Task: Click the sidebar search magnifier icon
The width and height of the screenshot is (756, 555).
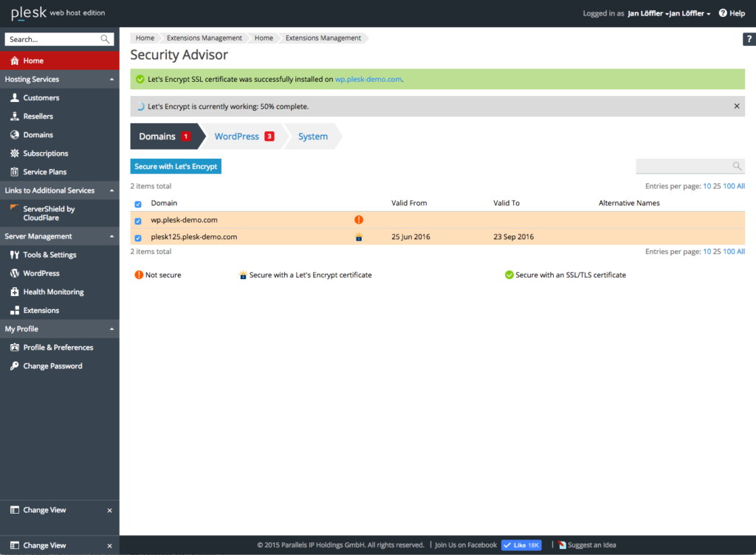Action: coord(105,39)
